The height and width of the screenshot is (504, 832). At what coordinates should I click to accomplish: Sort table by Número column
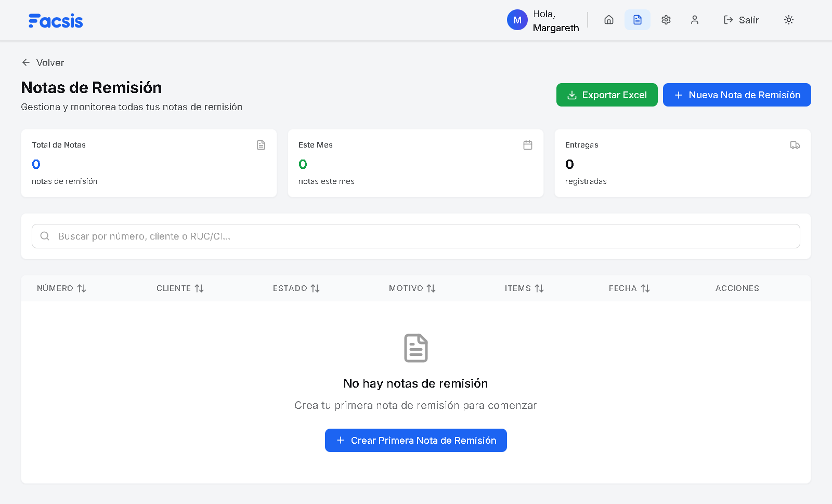(61, 288)
